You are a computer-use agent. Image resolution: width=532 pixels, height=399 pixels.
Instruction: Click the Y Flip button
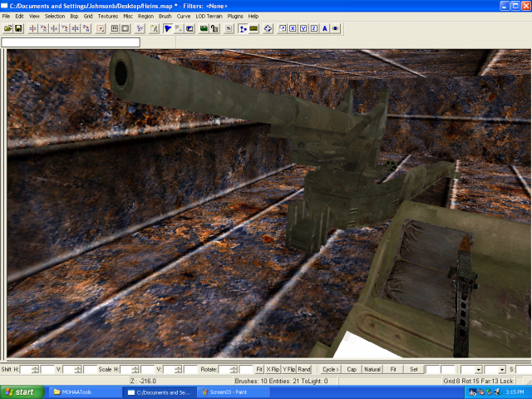pyautogui.click(x=289, y=369)
